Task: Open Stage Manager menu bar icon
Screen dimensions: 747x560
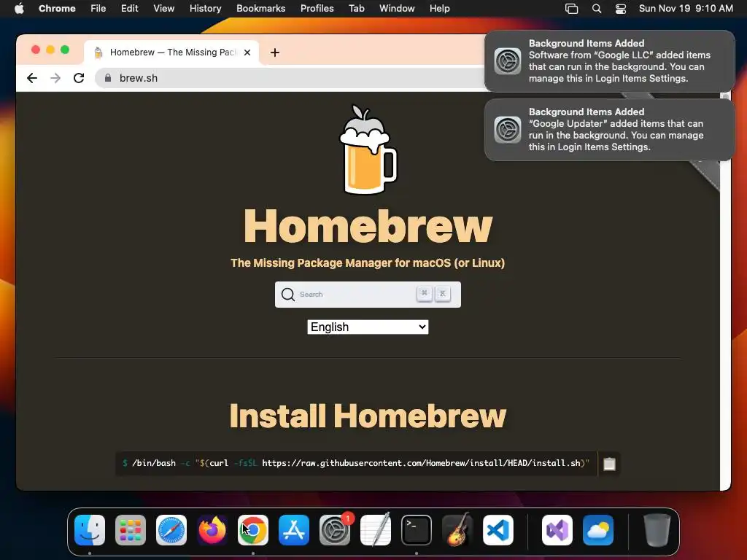Action: point(572,8)
